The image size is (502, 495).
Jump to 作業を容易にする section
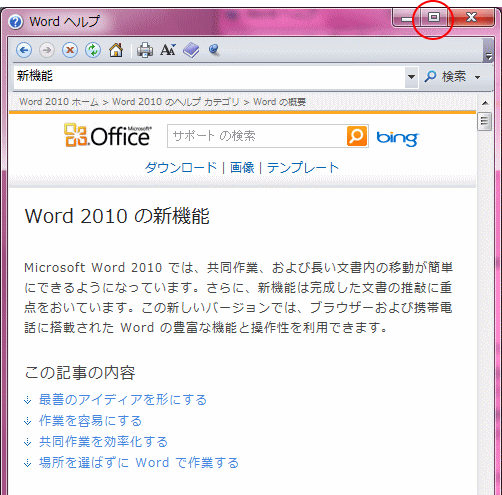(90, 421)
